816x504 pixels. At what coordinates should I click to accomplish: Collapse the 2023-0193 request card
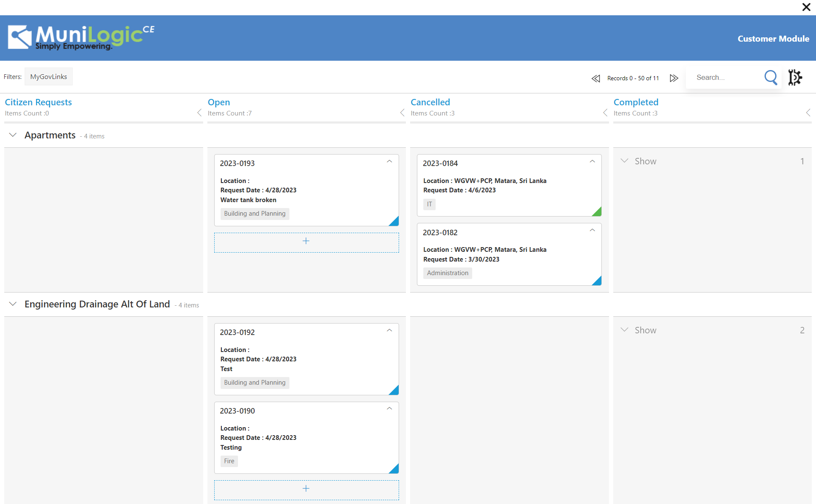point(389,161)
